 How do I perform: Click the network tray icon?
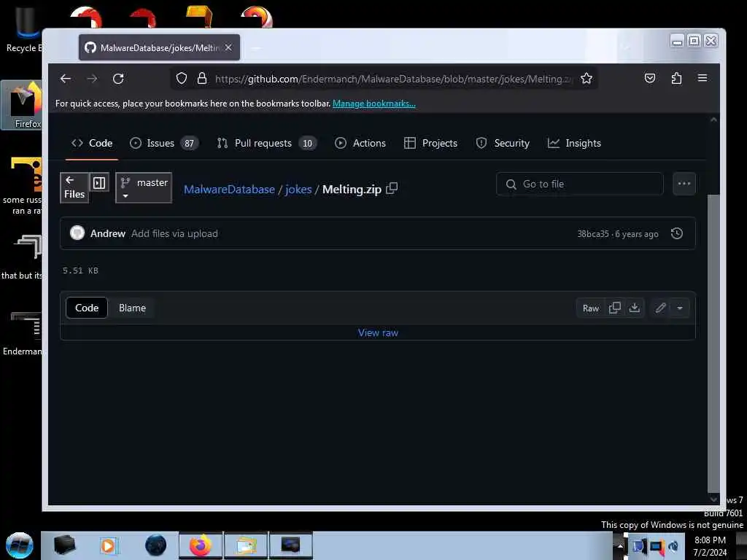click(x=656, y=546)
